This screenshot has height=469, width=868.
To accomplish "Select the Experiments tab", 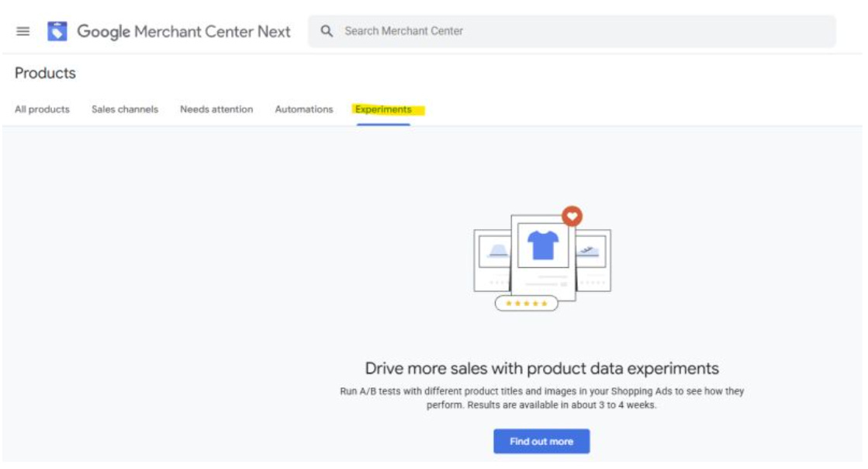I will 383,109.
